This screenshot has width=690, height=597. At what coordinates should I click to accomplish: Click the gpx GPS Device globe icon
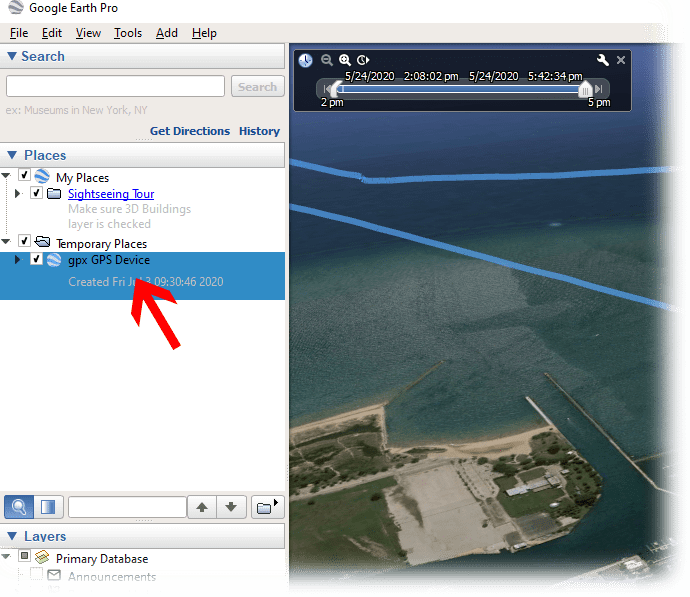(54, 260)
